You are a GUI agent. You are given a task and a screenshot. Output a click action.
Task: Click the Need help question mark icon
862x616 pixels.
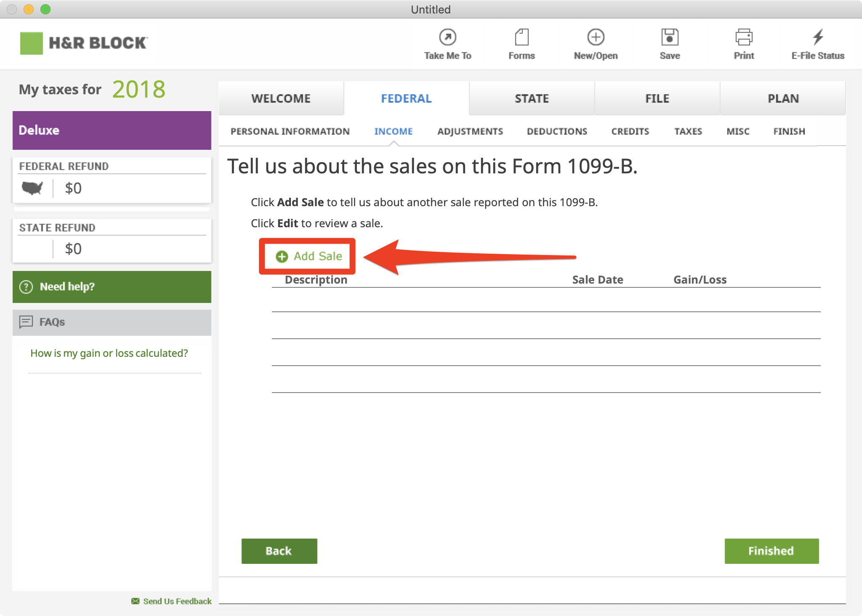click(26, 287)
